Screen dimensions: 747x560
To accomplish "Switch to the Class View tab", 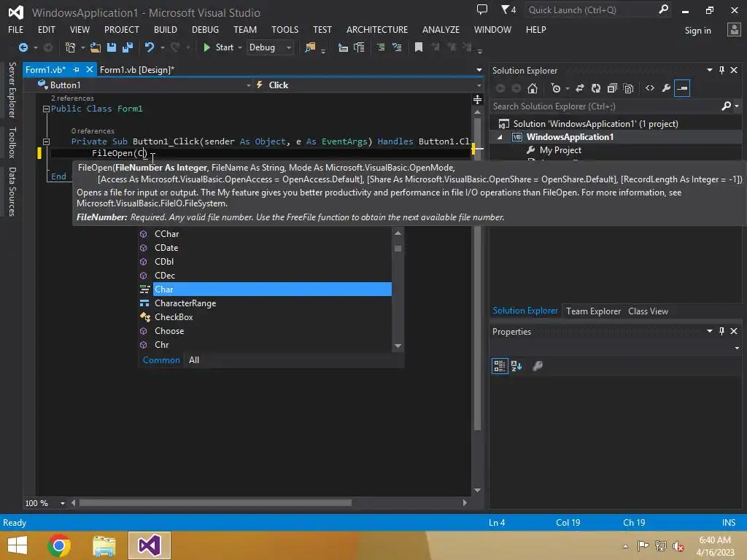I will point(648,311).
